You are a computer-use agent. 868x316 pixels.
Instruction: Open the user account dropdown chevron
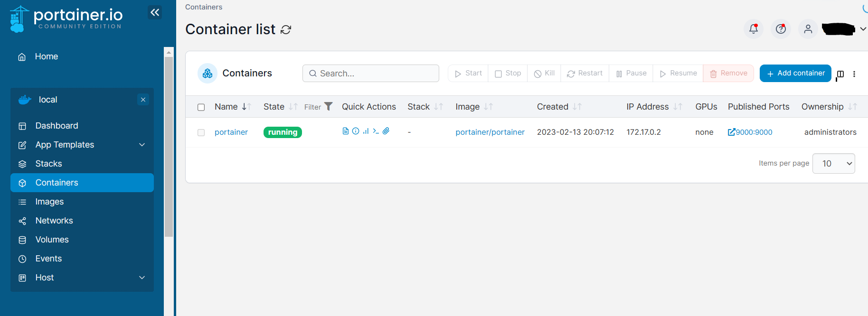tap(863, 29)
